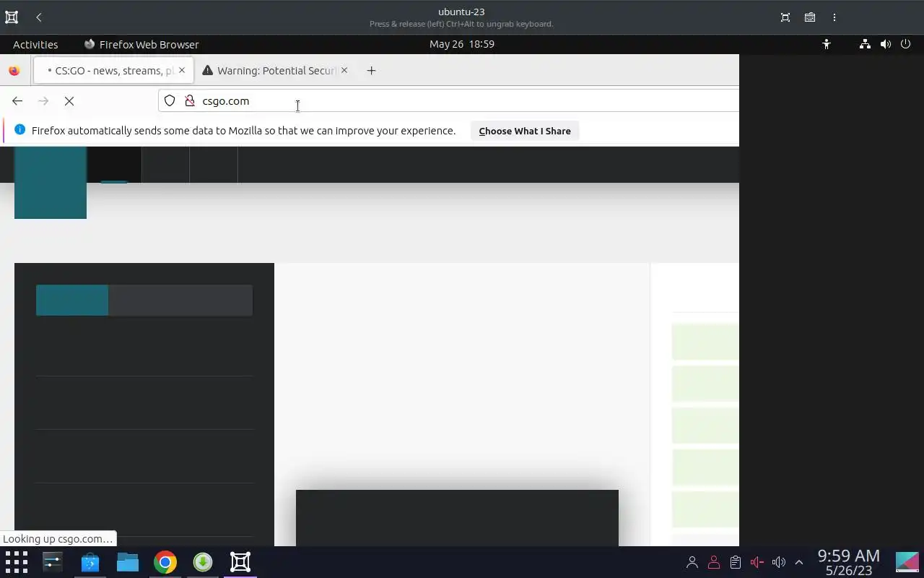
Task: Expand the hidden system tray icons arrow
Action: click(x=799, y=562)
